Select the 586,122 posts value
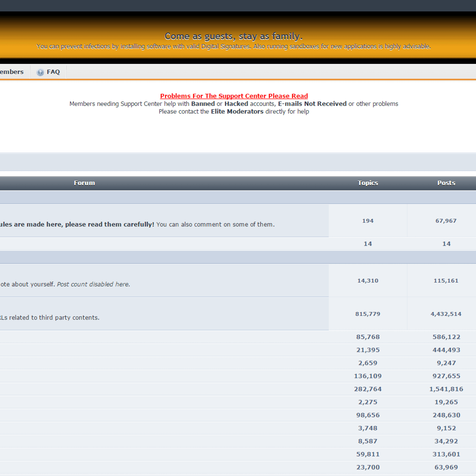Screen dimensions: 476x476 click(446, 337)
